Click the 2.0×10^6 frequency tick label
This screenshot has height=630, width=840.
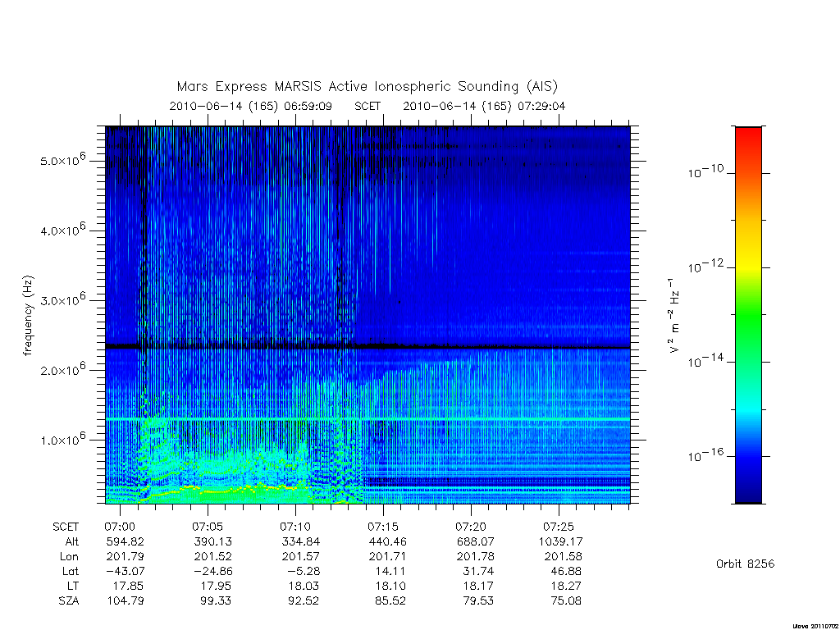click(62, 370)
